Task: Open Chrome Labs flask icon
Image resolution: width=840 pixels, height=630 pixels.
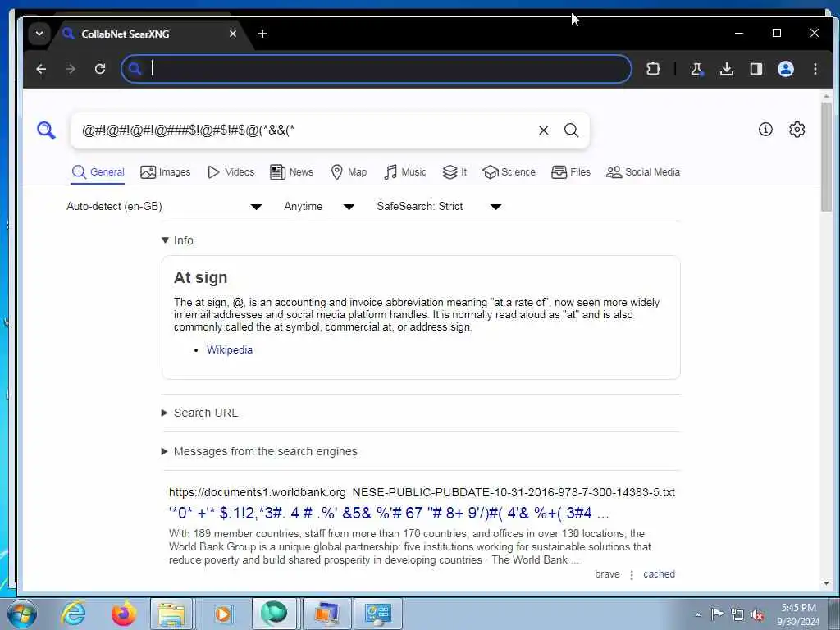Action: click(x=697, y=69)
